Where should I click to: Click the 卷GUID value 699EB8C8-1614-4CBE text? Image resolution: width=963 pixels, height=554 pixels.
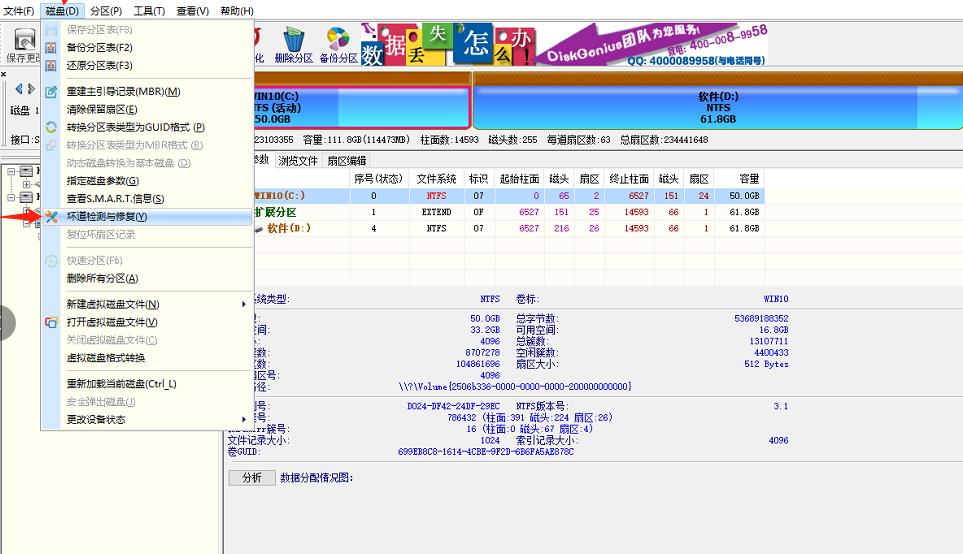pos(486,451)
